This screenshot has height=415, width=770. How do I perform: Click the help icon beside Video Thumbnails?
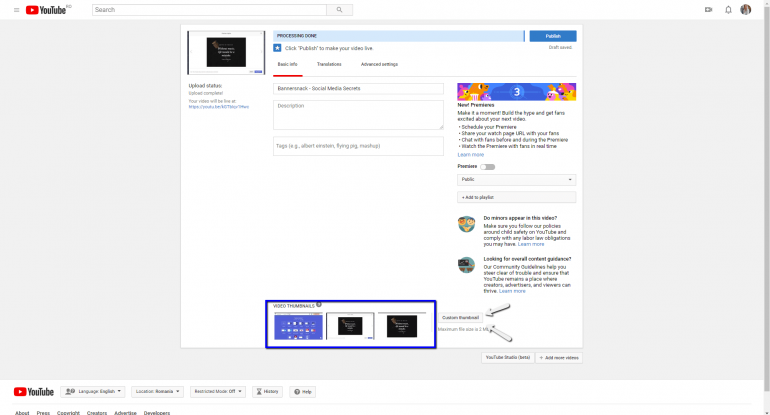coord(319,304)
